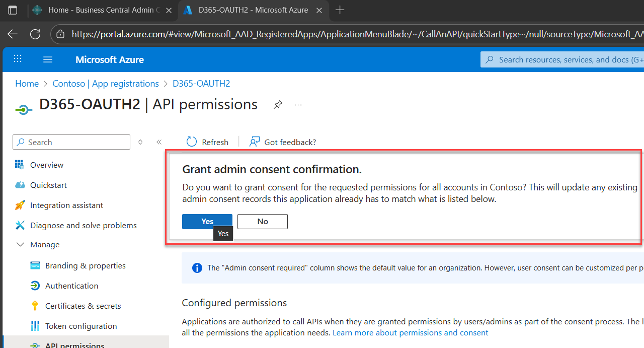Close the D365-OAUTH2 Azure tab

(319, 10)
